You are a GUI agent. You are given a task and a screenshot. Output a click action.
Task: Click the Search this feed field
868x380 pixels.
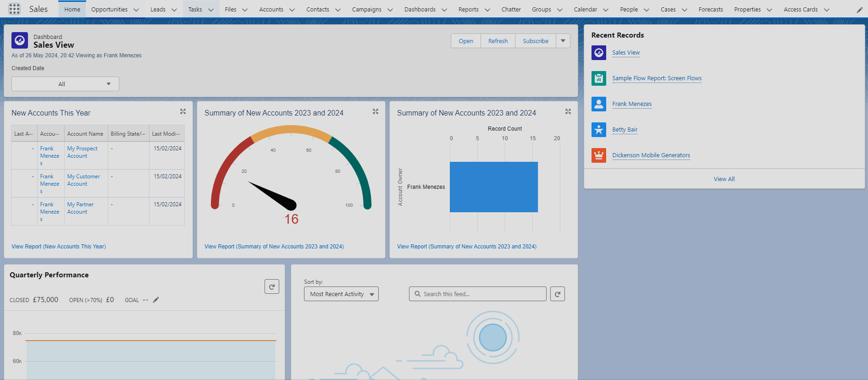[x=478, y=294]
